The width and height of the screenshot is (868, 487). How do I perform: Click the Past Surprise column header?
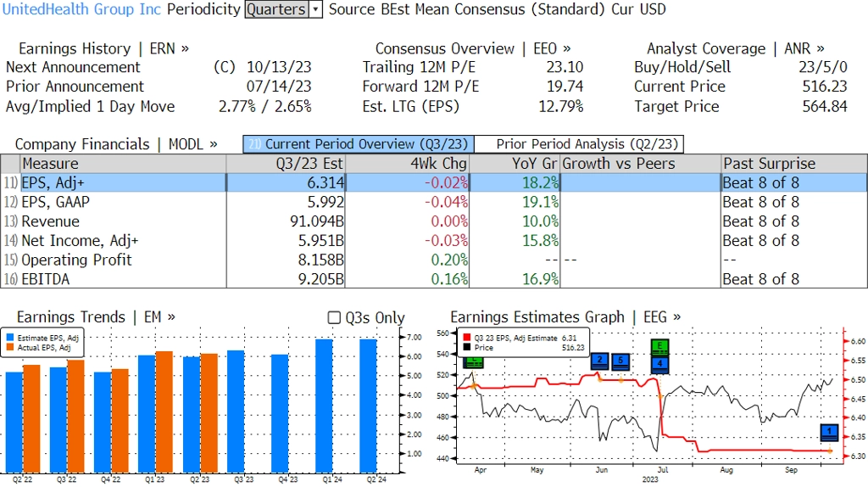pyautogui.click(x=793, y=164)
